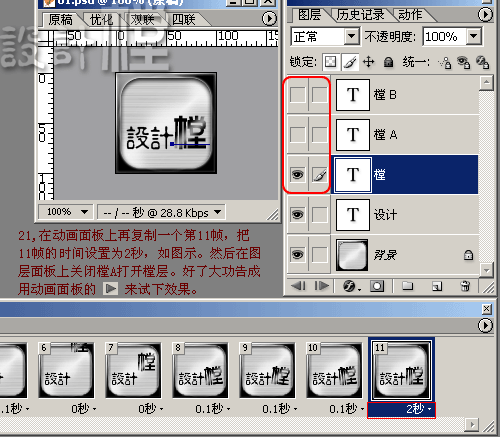Select animation frame 8 thumbnail
This screenshot has height=437, width=500.
pyautogui.click(x=200, y=370)
